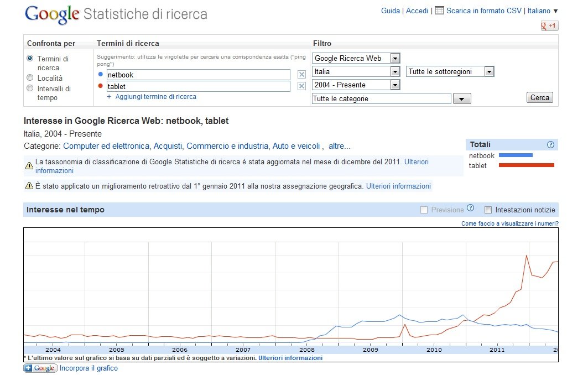This screenshot has height=375, width=588.
Task: Open the Computer ed elettronica category
Action: [106, 146]
